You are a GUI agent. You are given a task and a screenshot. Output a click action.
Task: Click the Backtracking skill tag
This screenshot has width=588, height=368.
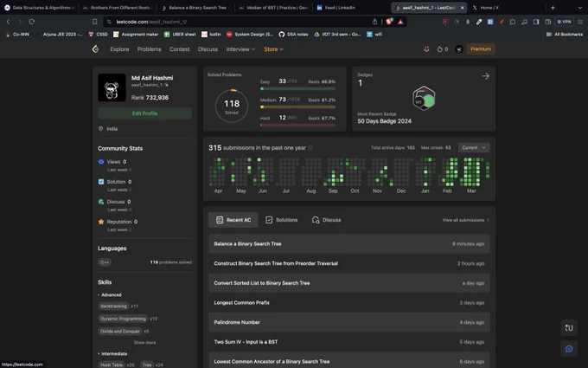(x=113, y=306)
